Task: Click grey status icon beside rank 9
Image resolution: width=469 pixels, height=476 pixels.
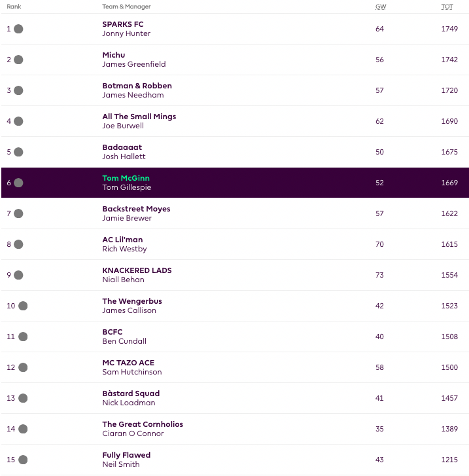Action: 18,275
